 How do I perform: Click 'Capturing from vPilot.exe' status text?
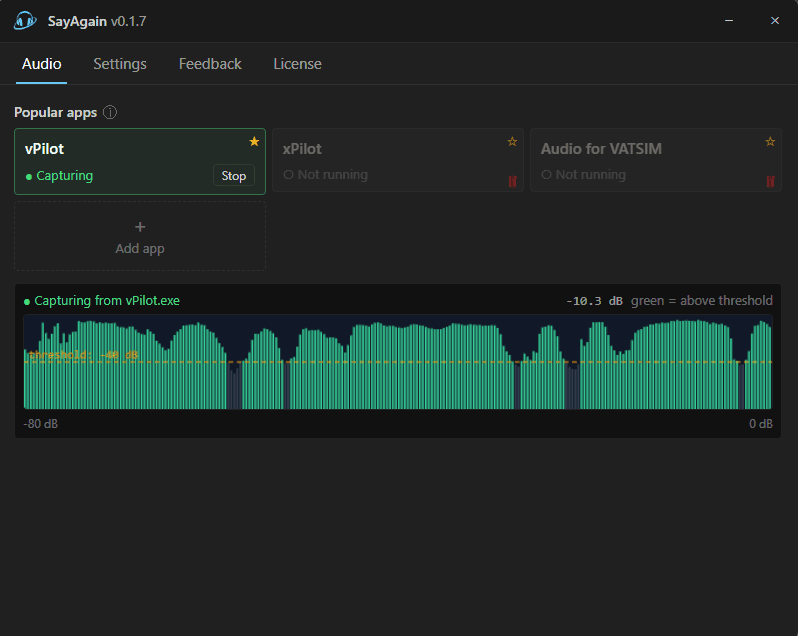106,301
